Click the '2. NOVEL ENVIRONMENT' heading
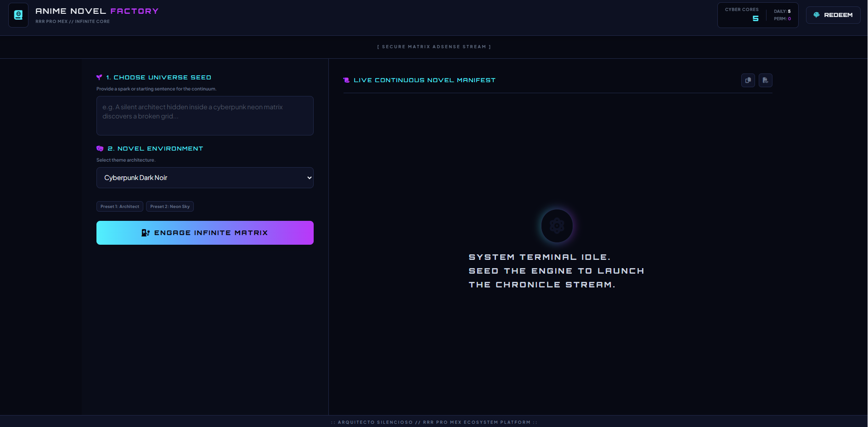This screenshot has width=868, height=427. pos(155,149)
